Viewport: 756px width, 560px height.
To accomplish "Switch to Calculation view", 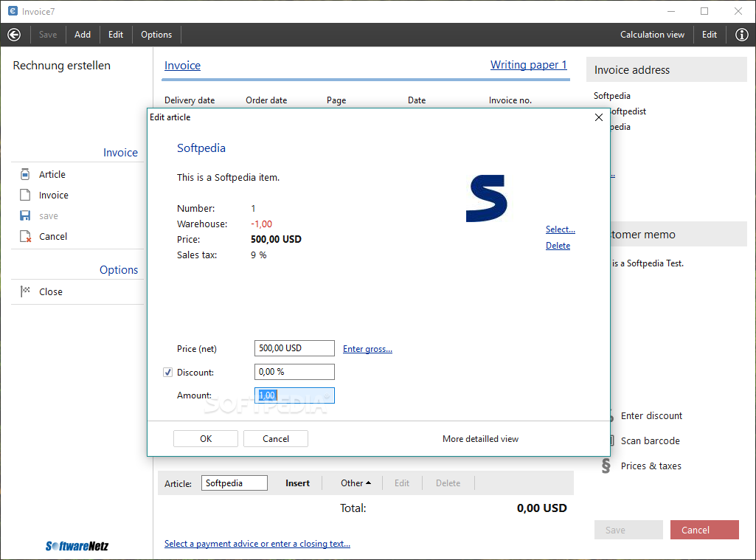I will pyautogui.click(x=652, y=35).
